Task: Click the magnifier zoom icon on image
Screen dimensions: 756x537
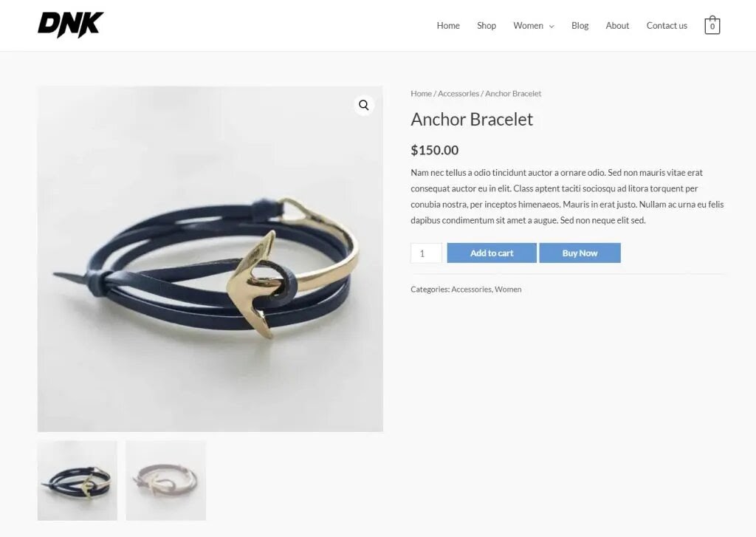Action: [x=363, y=105]
